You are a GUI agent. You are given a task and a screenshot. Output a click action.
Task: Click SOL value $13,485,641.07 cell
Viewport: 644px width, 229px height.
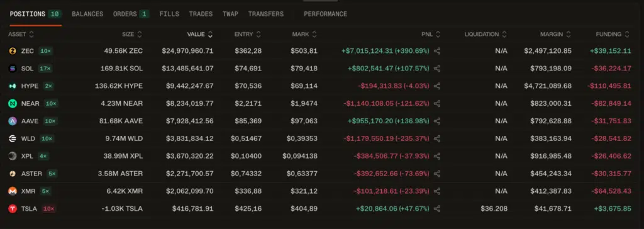pyautogui.click(x=187, y=69)
